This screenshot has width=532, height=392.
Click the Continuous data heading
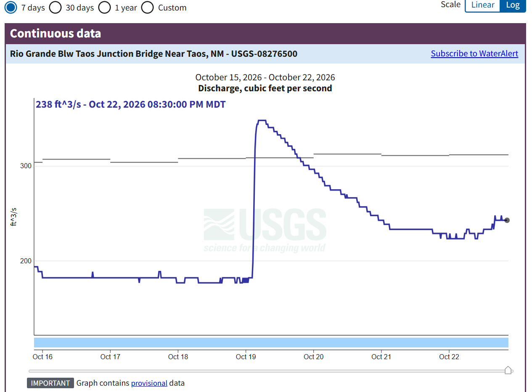(x=56, y=34)
